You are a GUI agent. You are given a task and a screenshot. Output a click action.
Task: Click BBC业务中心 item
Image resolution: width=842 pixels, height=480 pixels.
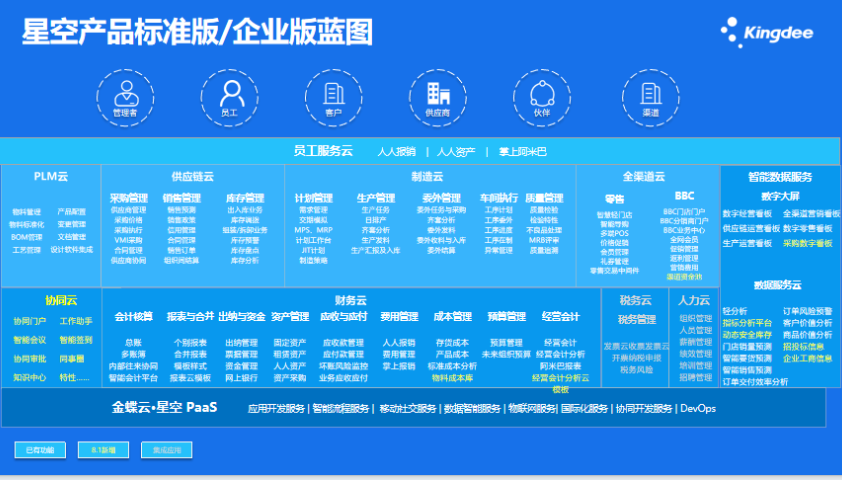click(x=684, y=230)
